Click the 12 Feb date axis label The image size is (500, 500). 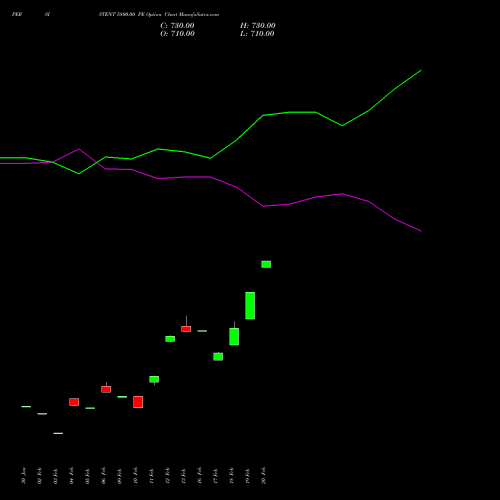pos(167,476)
